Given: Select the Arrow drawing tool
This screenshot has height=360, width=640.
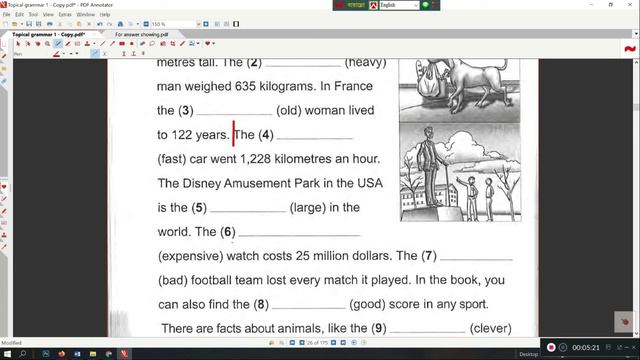Looking at the screenshot, I should (112, 44).
